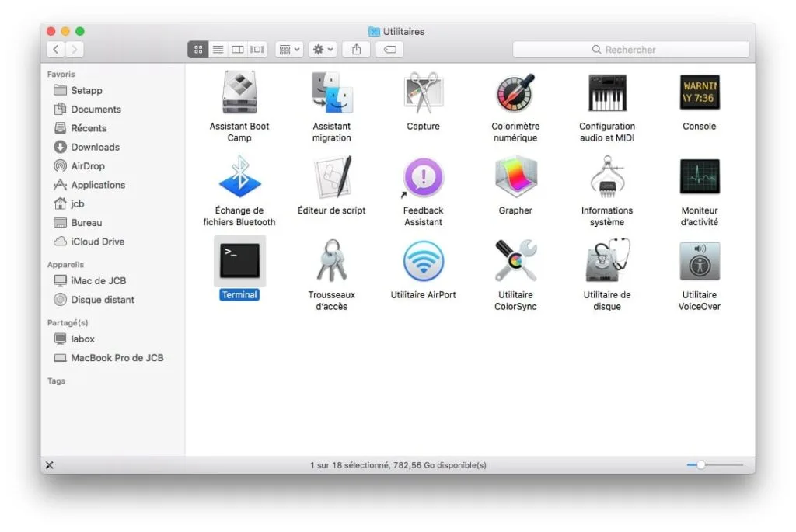
Task: Select the Assistant migration icon
Action: pos(331,92)
